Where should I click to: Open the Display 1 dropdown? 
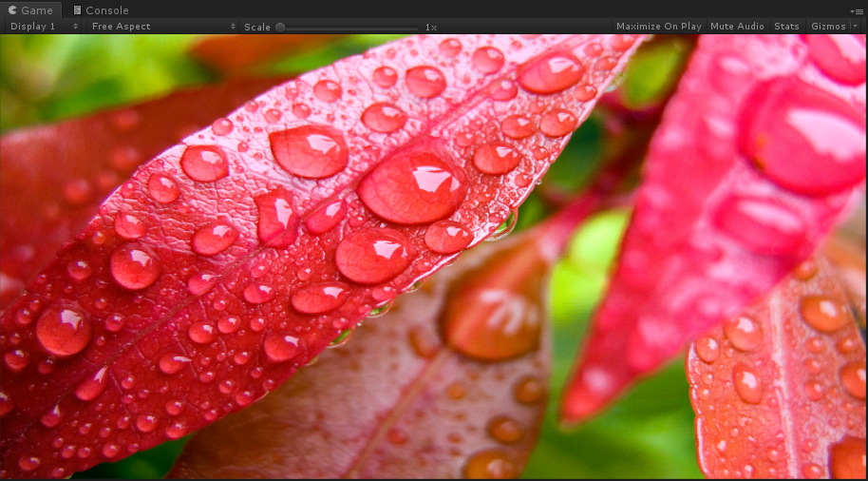(x=44, y=26)
